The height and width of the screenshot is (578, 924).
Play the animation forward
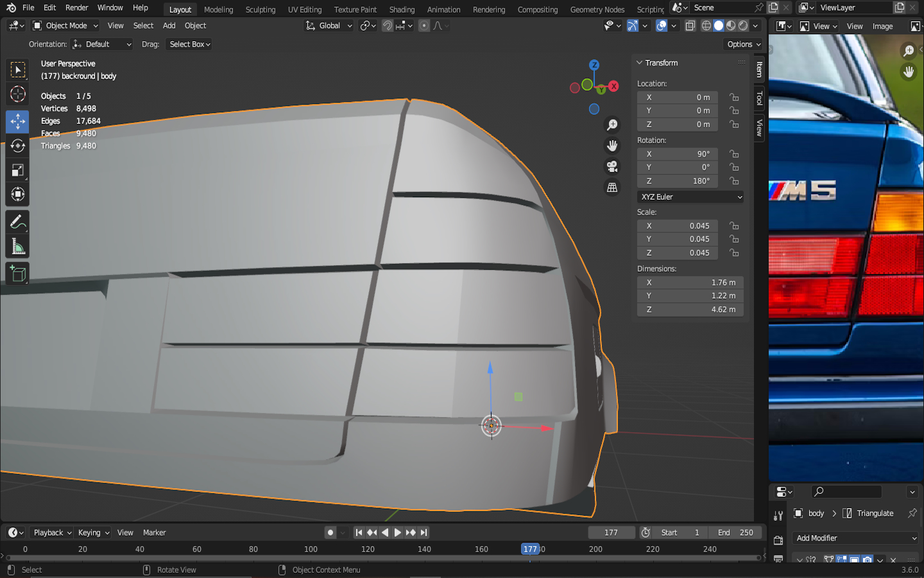pos(398,532)
